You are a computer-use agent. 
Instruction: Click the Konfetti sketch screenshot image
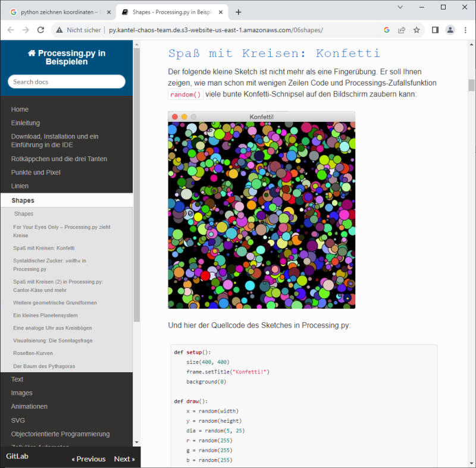[261, 214]
